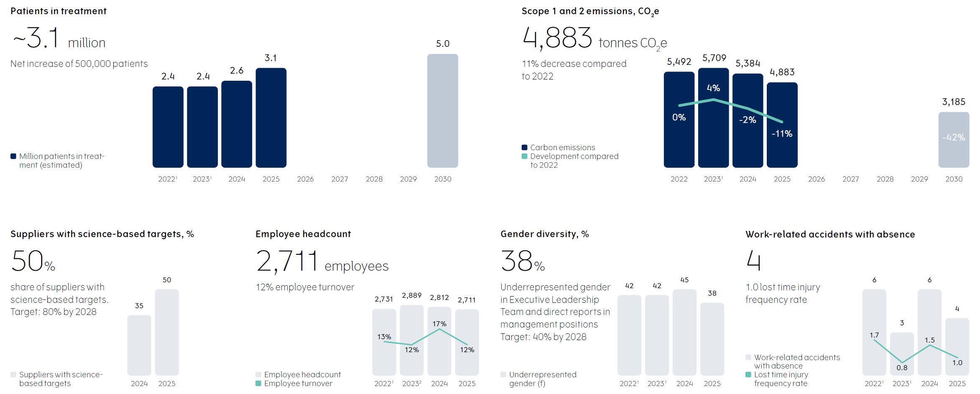This screenshot has height=394, width=980.
Task: Select the teal 'Lost time injury frequency rate' swatch
Action: pyautogui.click(x=748, y=375)
